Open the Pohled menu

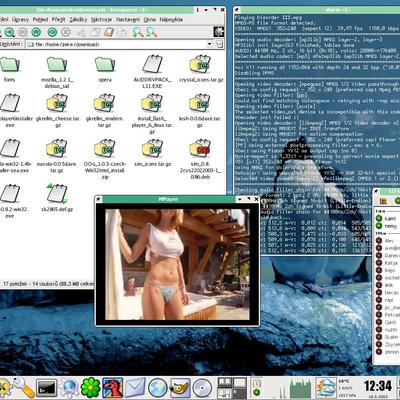coord(40,20)
